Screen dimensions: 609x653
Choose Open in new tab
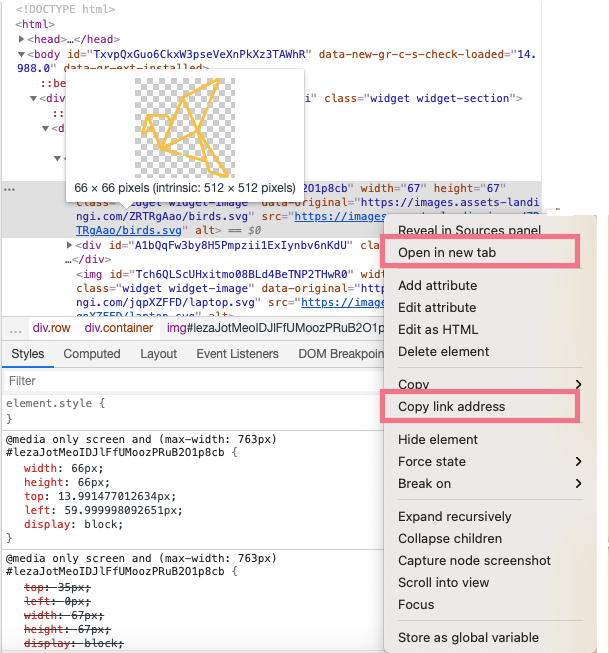pyautogui.click(x=447, y=253)
